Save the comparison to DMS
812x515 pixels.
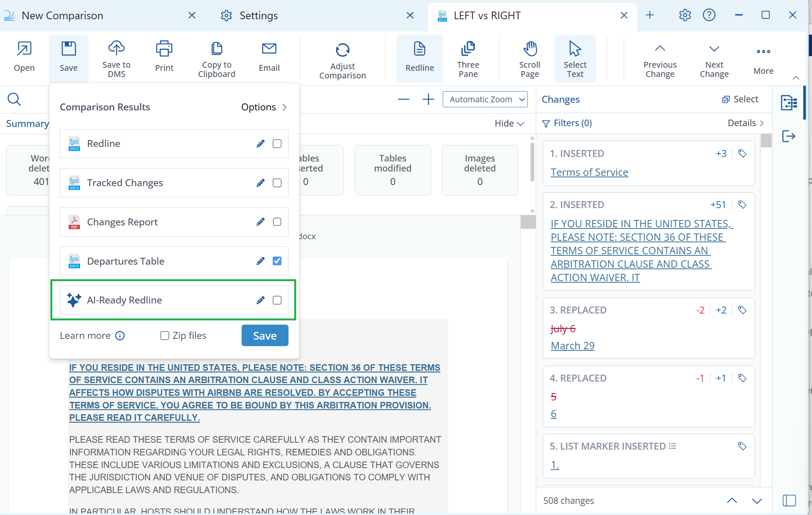pos(116,58)
